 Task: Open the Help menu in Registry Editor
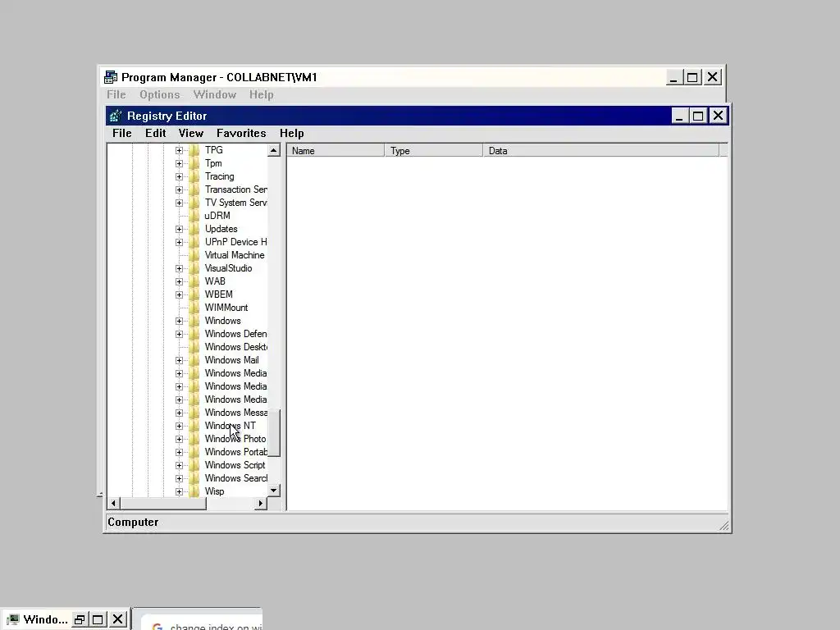(x=291, y=134)
